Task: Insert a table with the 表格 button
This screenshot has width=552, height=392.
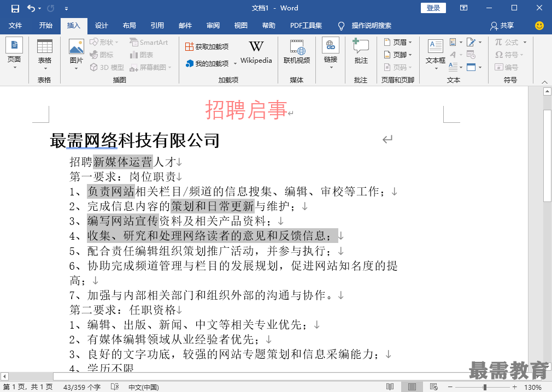Action: (x=45, y=54)
